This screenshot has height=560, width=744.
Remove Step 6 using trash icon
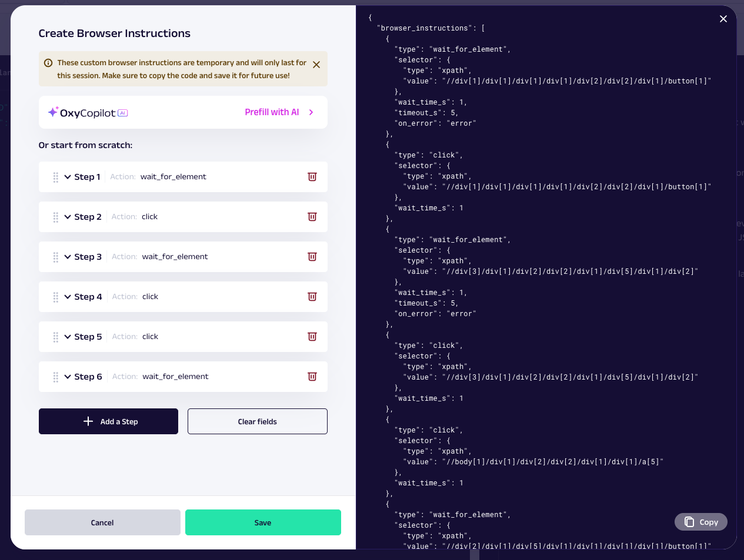coord(312,377)
